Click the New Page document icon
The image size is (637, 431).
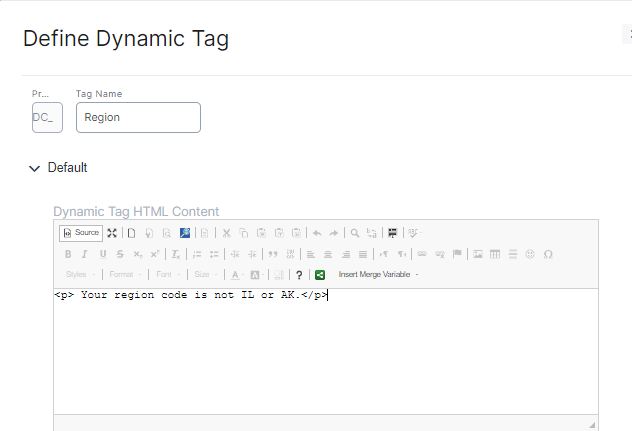(131, 233)
